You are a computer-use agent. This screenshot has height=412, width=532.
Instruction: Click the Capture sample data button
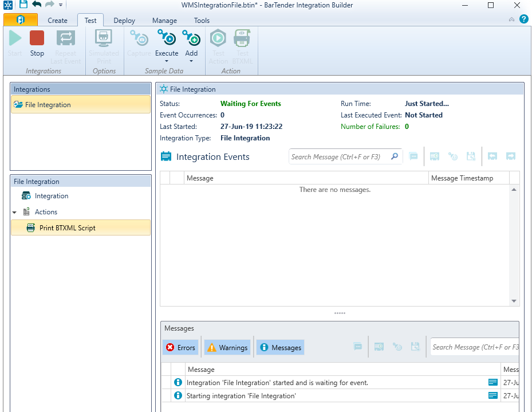pyautogui.click(x=139, y=44)
